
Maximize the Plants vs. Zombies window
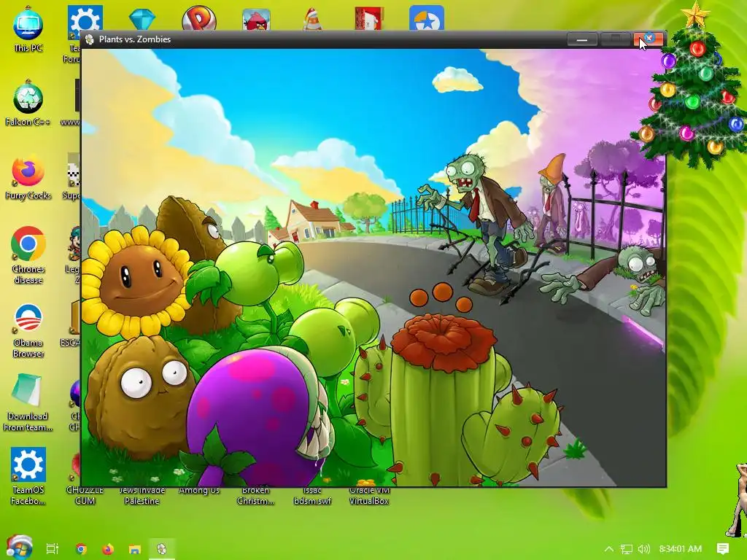615,39
